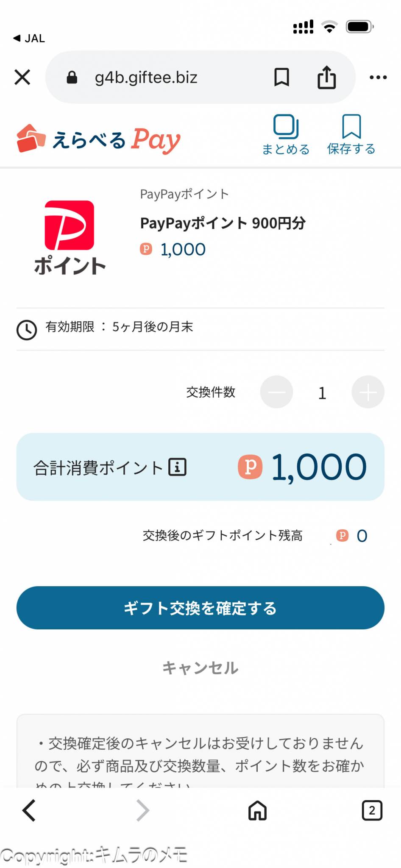Tap the まとめる icon
Screen dimensions: 401x868
(x=286, y=134)
